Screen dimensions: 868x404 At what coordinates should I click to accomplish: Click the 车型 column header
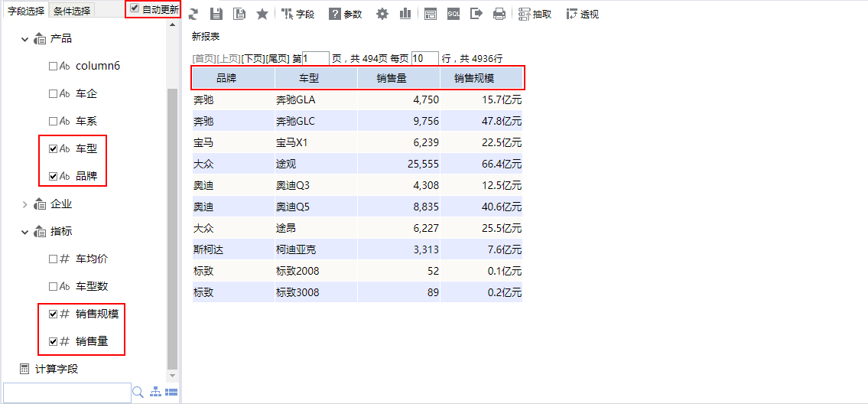pos(316,78)
